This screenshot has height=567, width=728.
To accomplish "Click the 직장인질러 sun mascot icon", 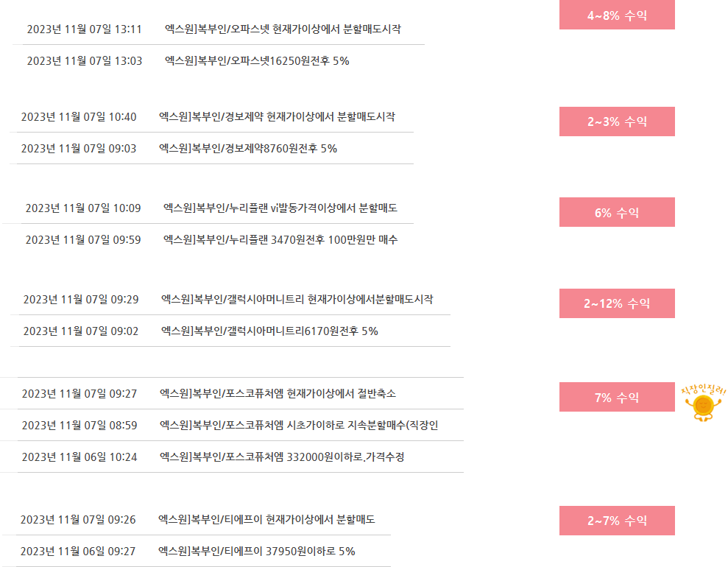I will pos(703,403).
